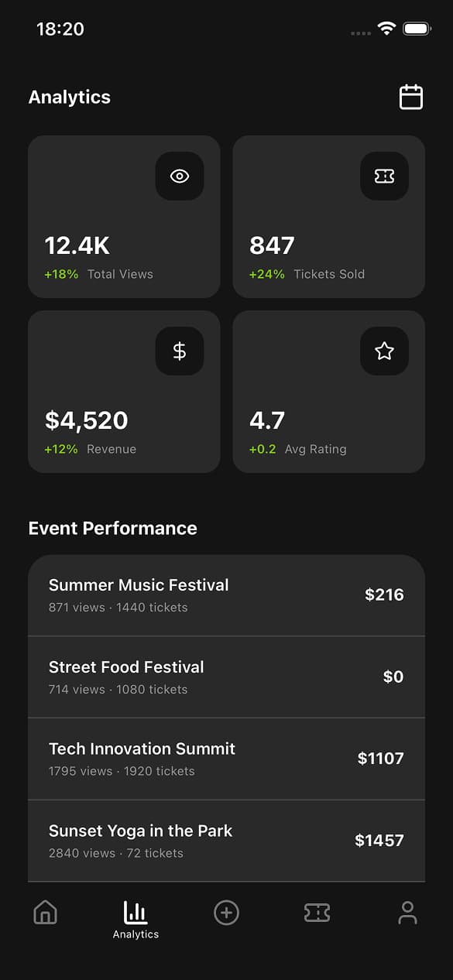
Task: Tap the plus icon to create an event
Action: (x=226, y=913)
